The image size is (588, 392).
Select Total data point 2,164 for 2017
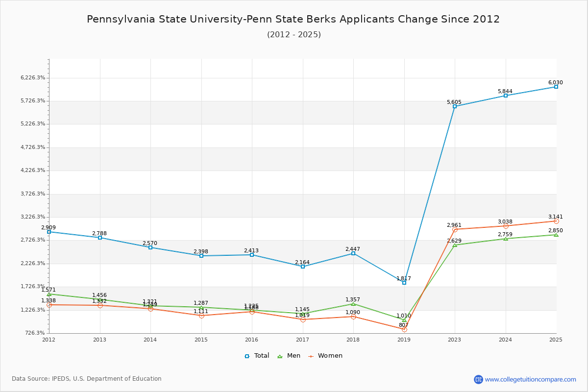pos(303,267)
